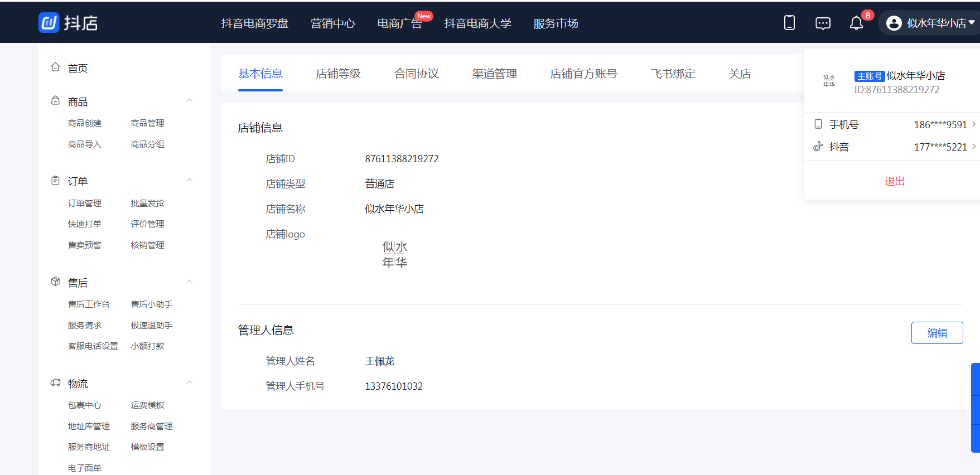The width and height of the screenshot is (980, 475).
Task: Collapse the 售后 sidebar section
Action: [x=190, y=282]
